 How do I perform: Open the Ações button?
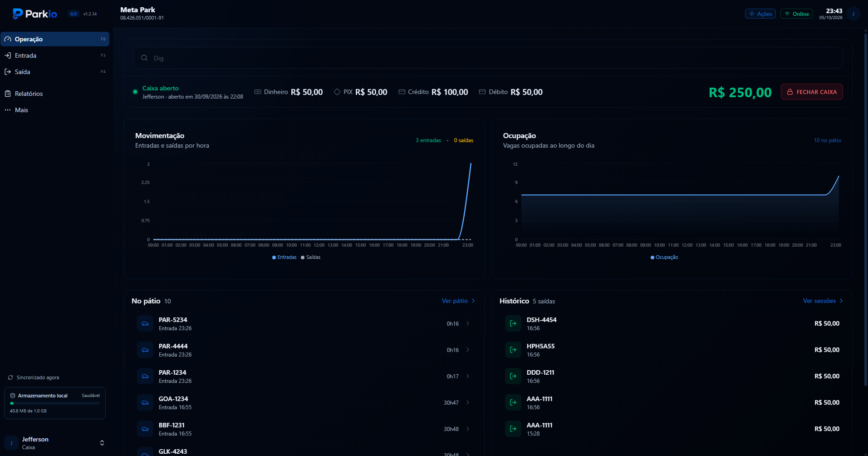(x=760, y=14)
